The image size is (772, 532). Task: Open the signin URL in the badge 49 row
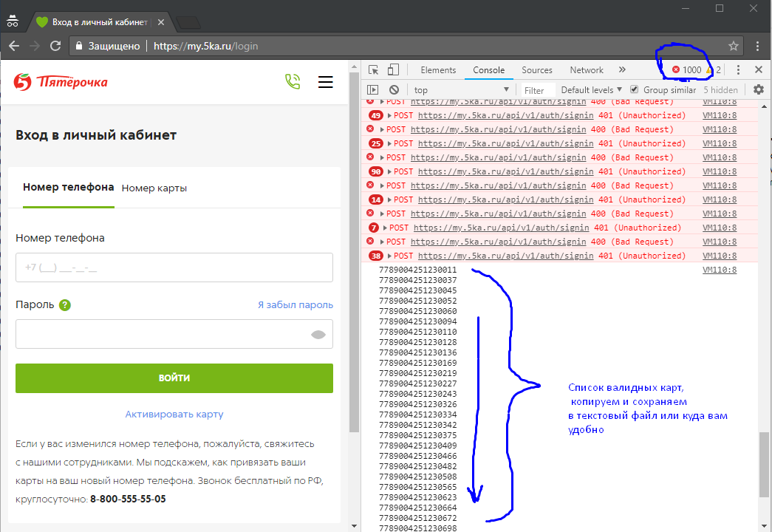click(505, 116)
